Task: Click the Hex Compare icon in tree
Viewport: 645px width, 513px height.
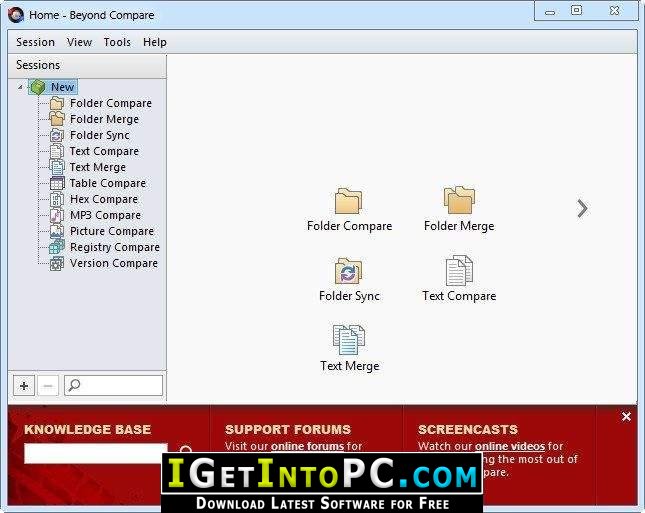Action: 57,199
